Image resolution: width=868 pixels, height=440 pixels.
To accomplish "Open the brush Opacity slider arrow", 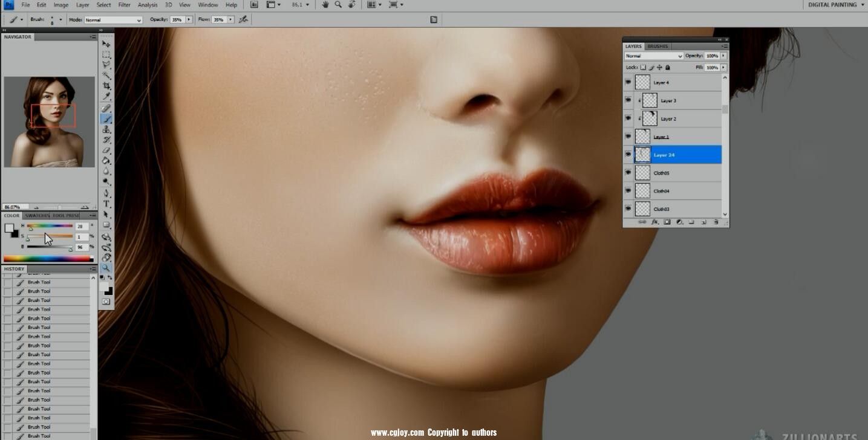I will (189, 19).
